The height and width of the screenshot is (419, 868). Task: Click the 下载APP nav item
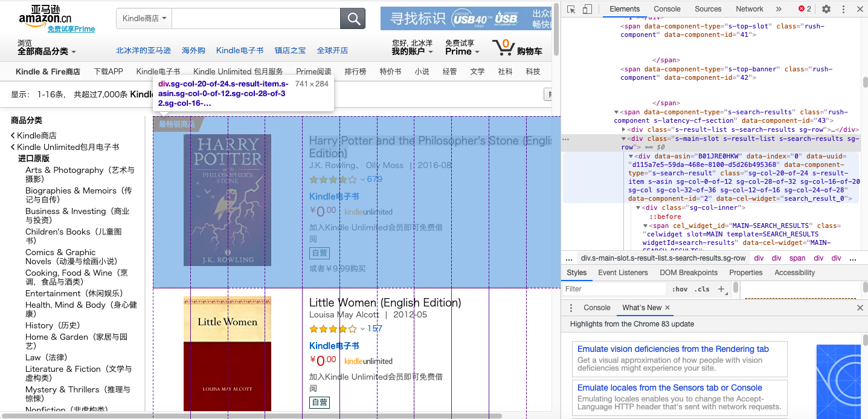(x=108, y=71)
